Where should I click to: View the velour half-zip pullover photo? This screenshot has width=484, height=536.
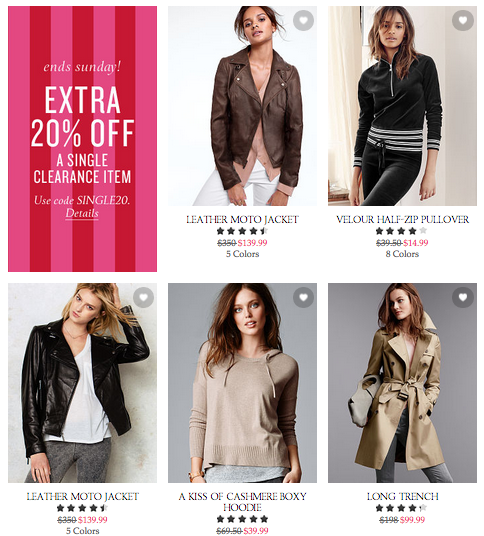click(x=402, y=106)
